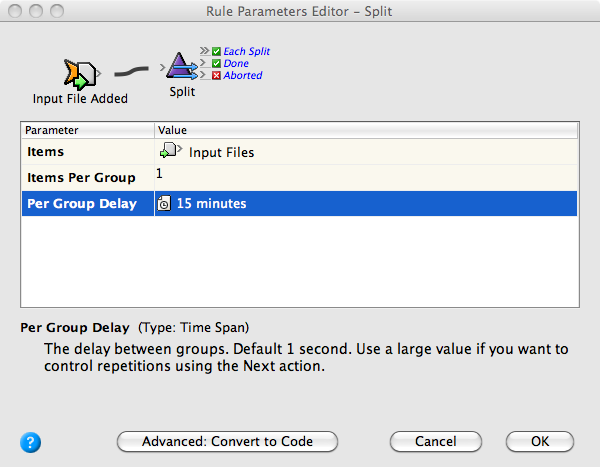Select the Items parameter row
The width and height of the screenshot is (600, 467).
click(x=87, y=152)
